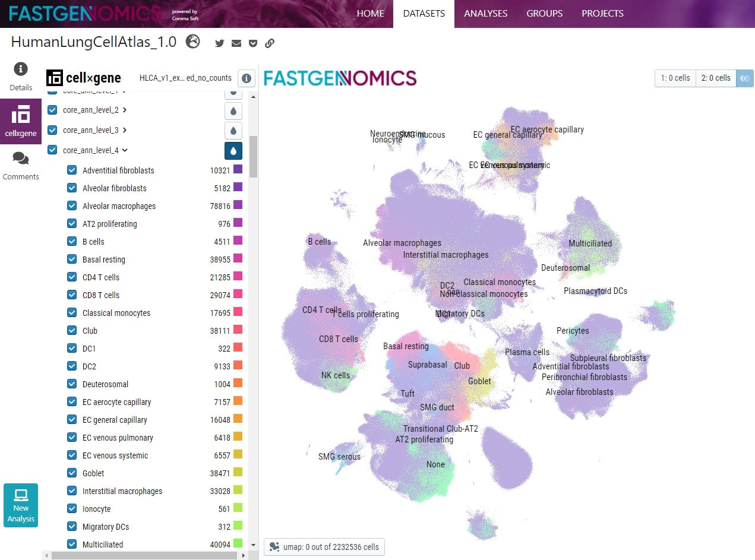
Task: Select EC venous systemic row label
Action: [x=115, y=455]
